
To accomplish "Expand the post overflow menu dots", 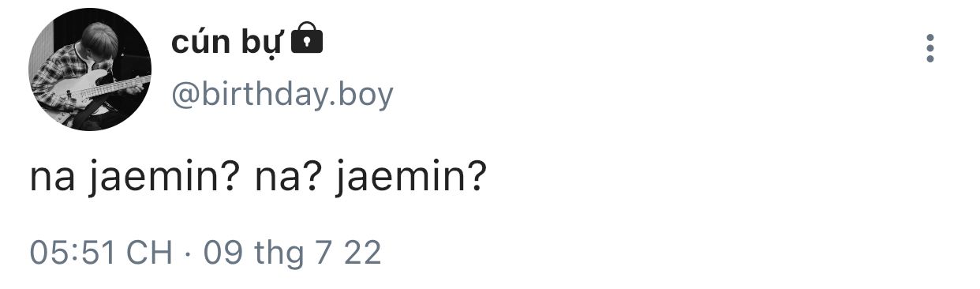I will pyautogui.click(x=930, y=48).
